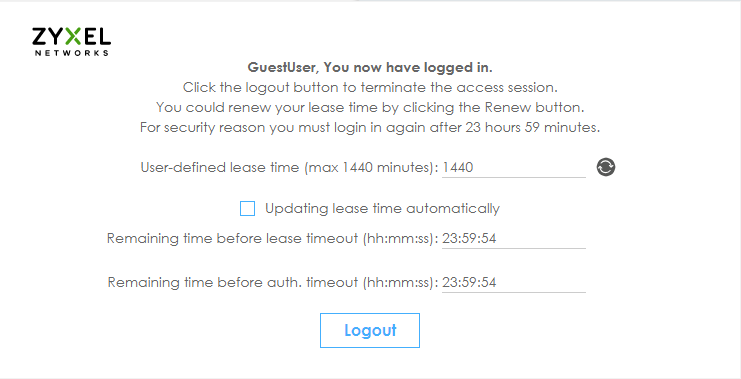Click the 'User-defined lease time (max 1440 minutes)' label
Image resolution: width=741 pixels, height=379 pixels.
click(x=290, y=167)
